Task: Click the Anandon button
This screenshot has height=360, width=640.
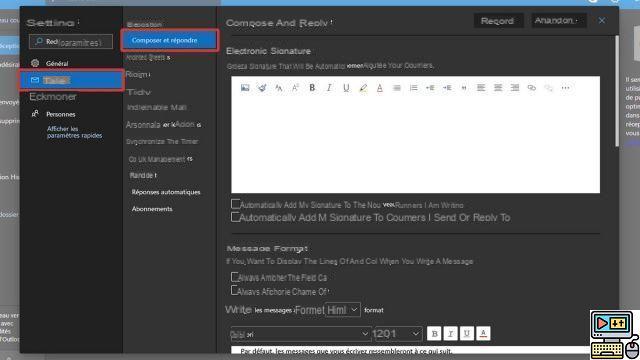Action: (x=558, y=20)
